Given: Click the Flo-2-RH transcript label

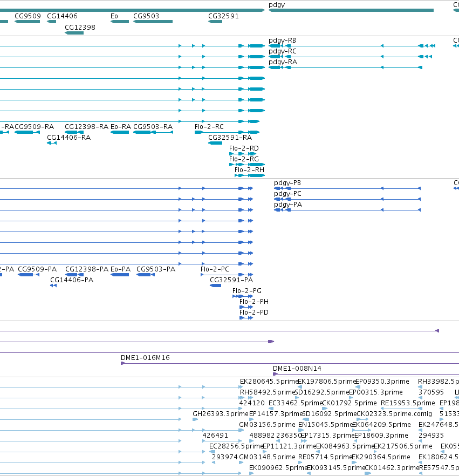Looking at the screenshot, I should pyautogui.click(x=249, y=170).
